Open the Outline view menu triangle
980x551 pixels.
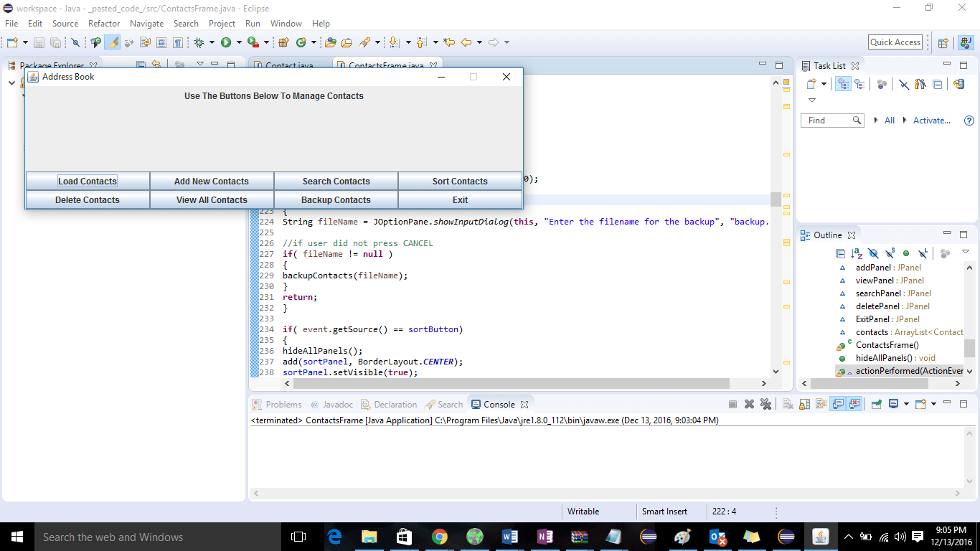966,252
